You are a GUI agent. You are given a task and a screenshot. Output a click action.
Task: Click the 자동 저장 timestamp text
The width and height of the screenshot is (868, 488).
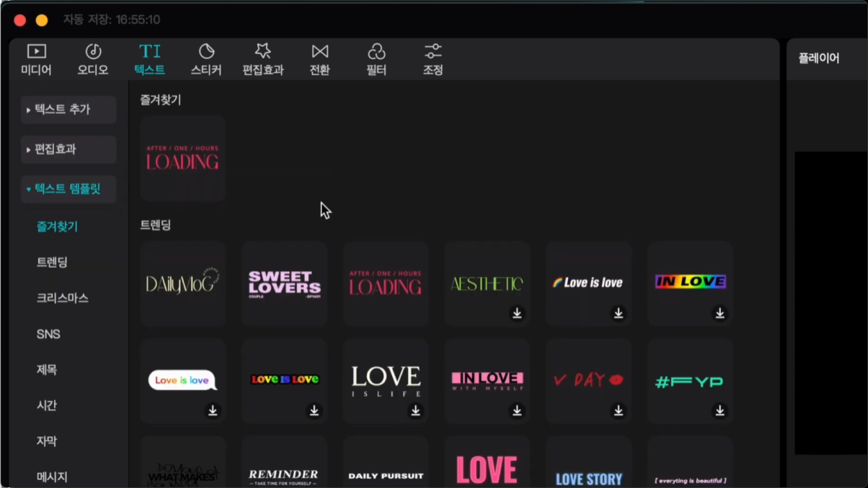click(112, 19)
